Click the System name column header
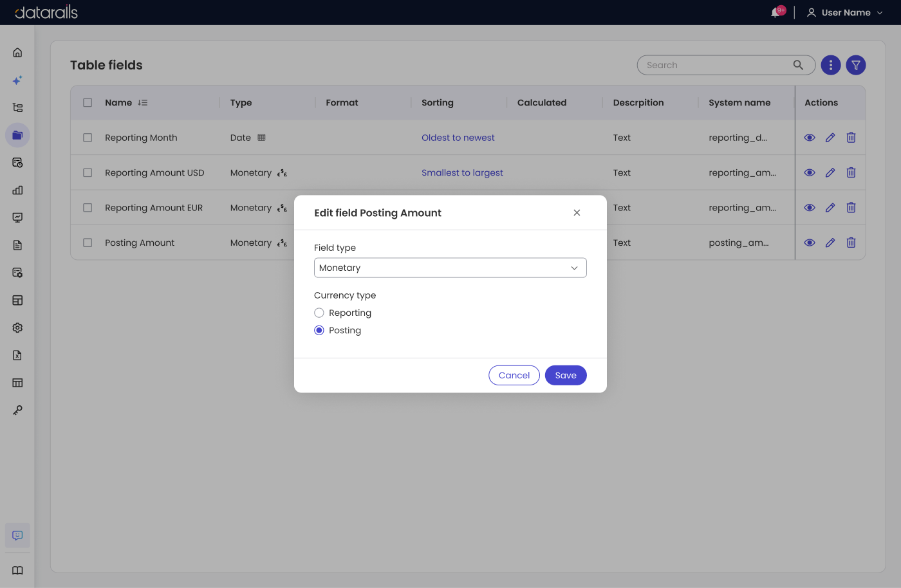Image resolution: width=901 pixels, height=588 pixels. 739,103
